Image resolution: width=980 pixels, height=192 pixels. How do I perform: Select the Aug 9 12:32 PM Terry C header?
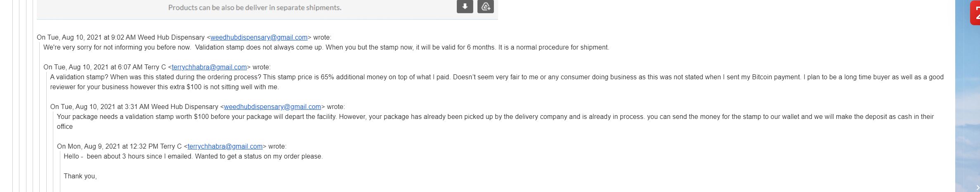171,147
